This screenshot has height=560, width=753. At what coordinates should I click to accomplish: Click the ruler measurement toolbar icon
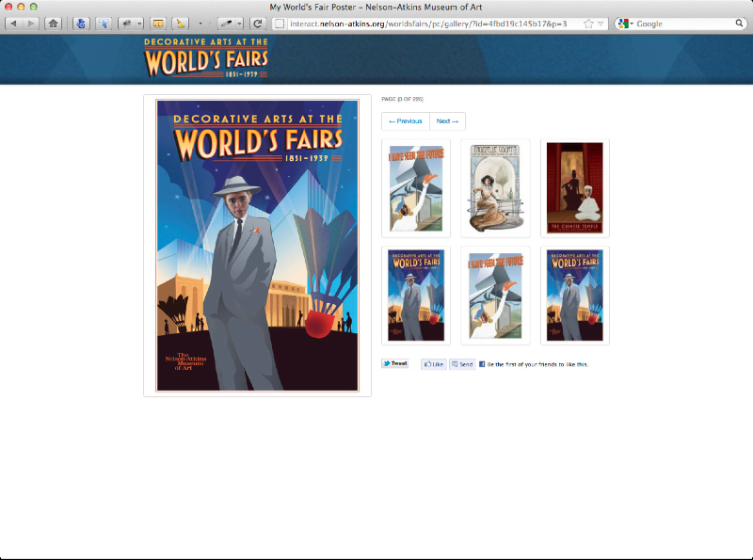(157, 24)
